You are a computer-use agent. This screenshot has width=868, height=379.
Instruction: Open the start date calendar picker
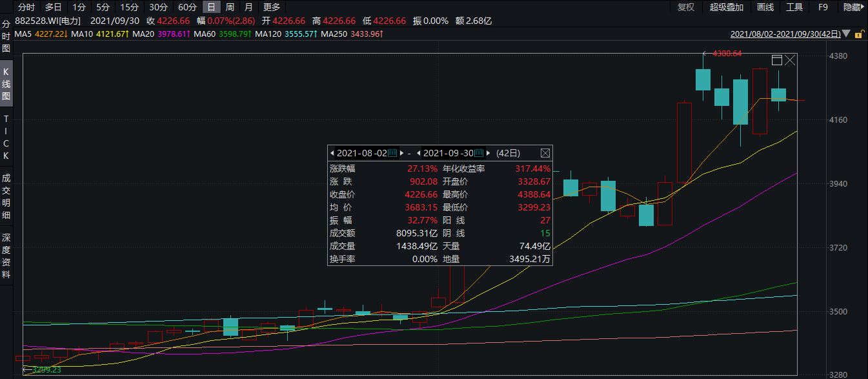tap(392, 153)
